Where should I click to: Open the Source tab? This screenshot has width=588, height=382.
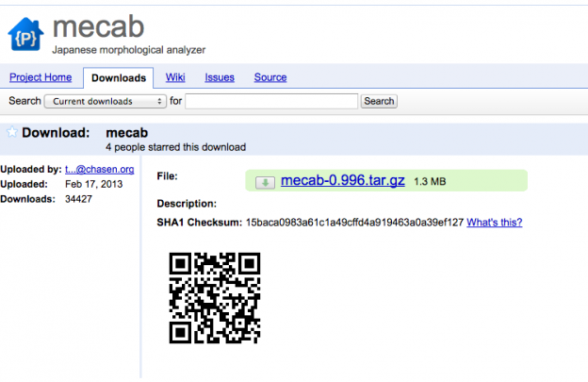coord(270,77)
